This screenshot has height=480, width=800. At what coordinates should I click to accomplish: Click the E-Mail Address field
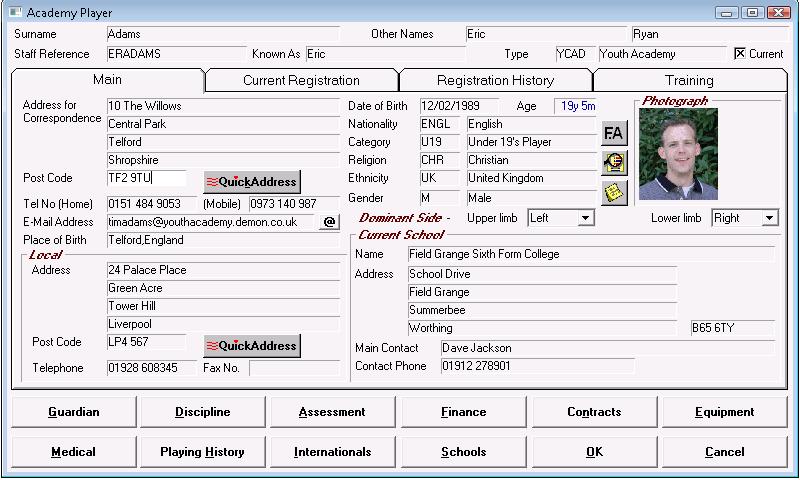(211, 222)
